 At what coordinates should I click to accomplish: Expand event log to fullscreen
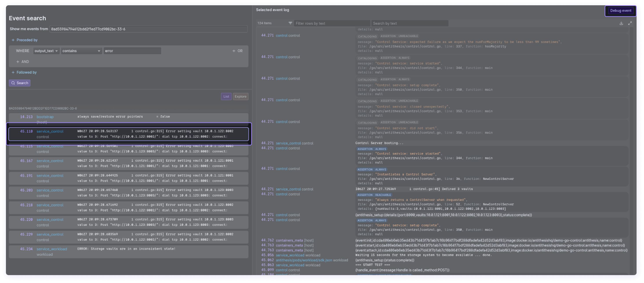630,23
